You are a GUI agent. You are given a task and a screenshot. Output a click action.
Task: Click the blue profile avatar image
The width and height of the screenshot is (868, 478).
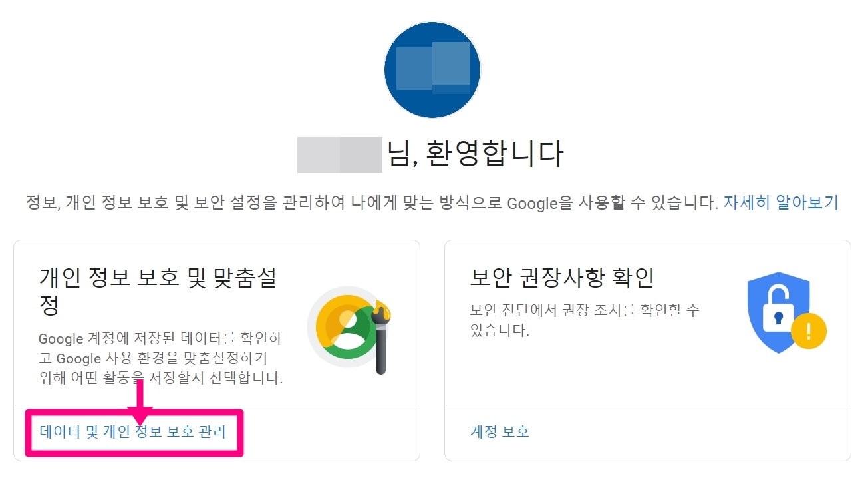click(432, 69)
